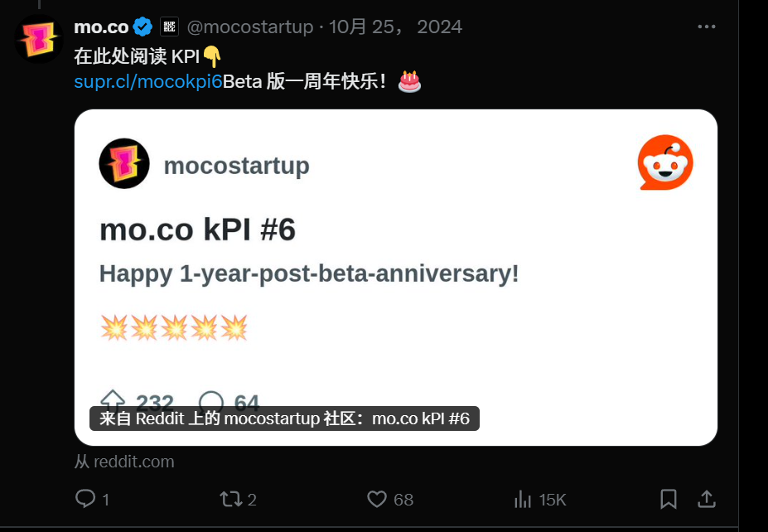Viewport: 768px width, 532px height.
Task: Click the Reddit logo in the card
Action: pos(664,162)
